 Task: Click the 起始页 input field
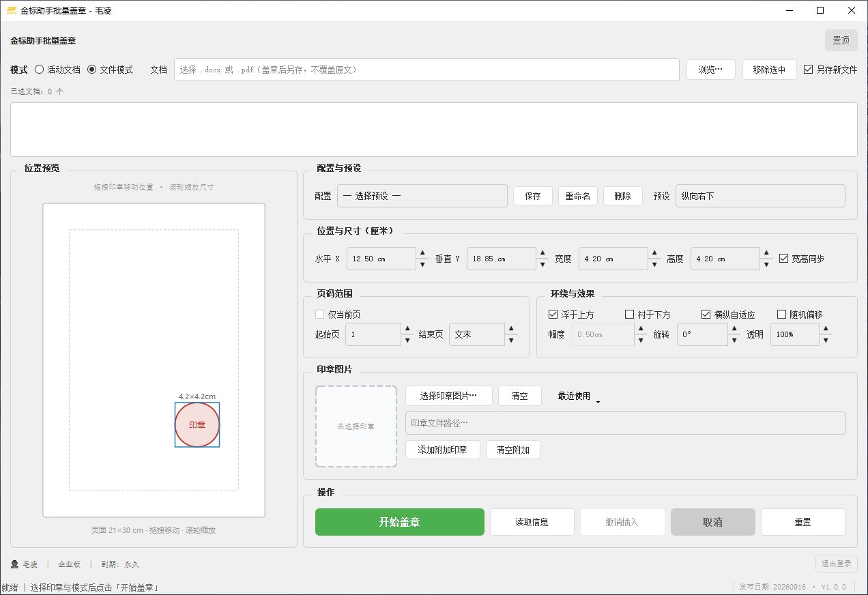pos(373,334)
